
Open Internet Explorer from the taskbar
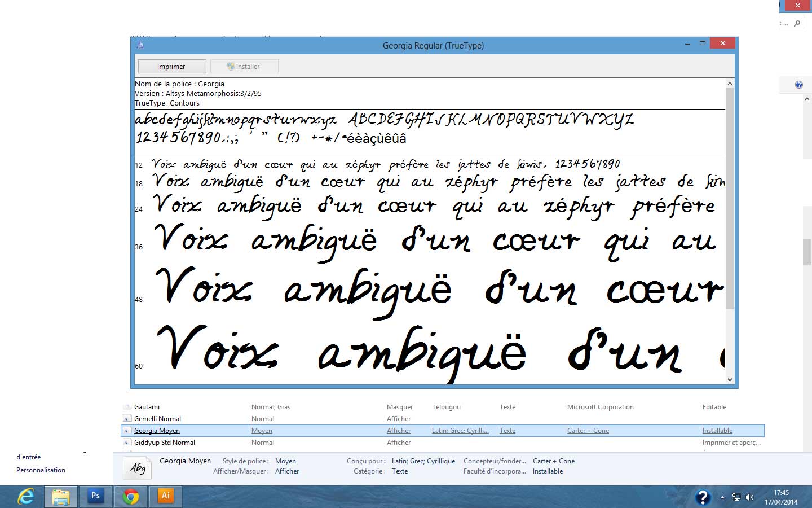point(25,497)
